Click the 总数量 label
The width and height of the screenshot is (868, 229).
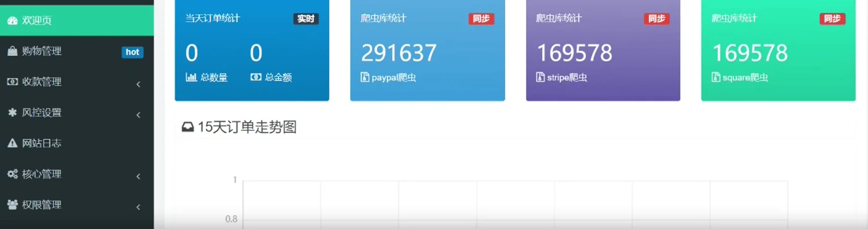pyautogui.click(x=214, y=78)
